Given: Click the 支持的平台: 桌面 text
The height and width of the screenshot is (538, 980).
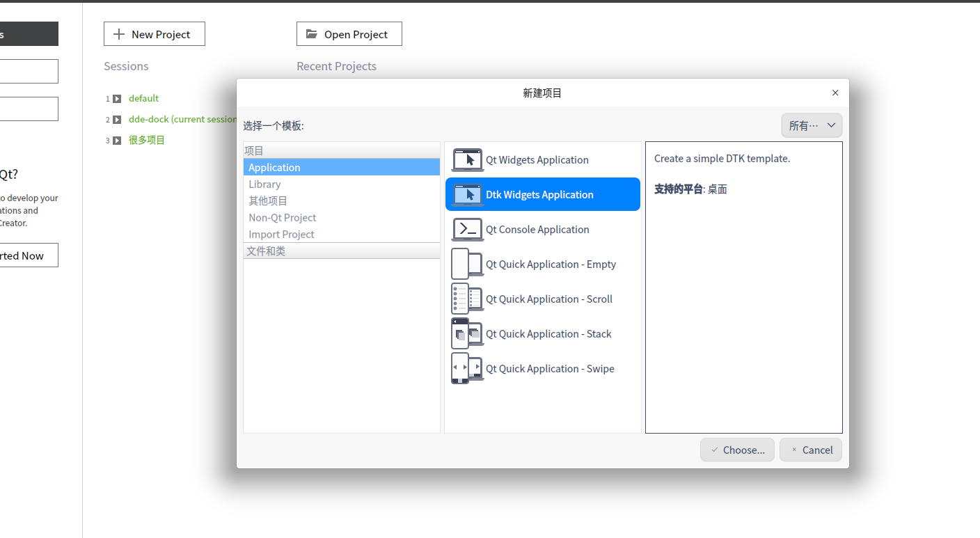Looking at the screenshot, I should [690, 189].
